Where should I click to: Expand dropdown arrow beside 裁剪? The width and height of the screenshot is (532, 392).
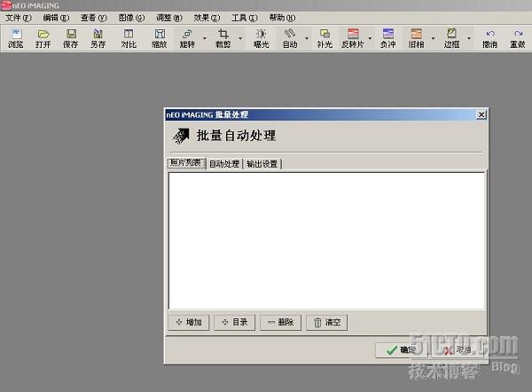click(240, 38)
